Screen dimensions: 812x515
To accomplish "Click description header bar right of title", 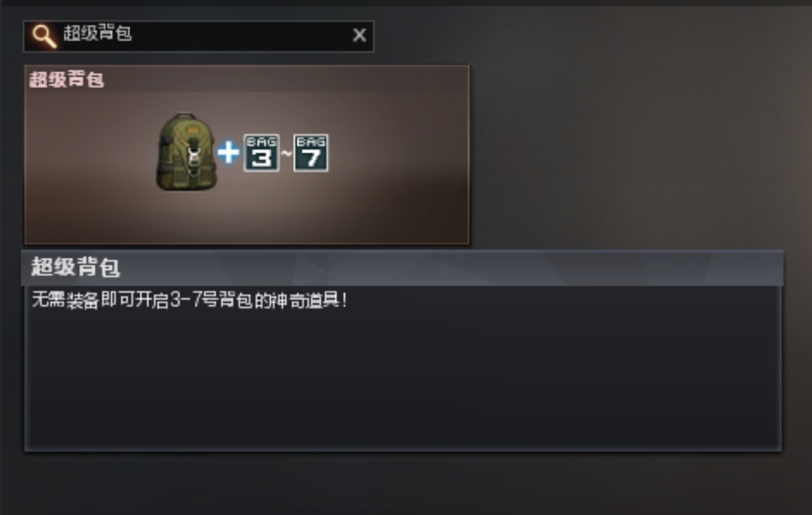I will click(450, 268).
